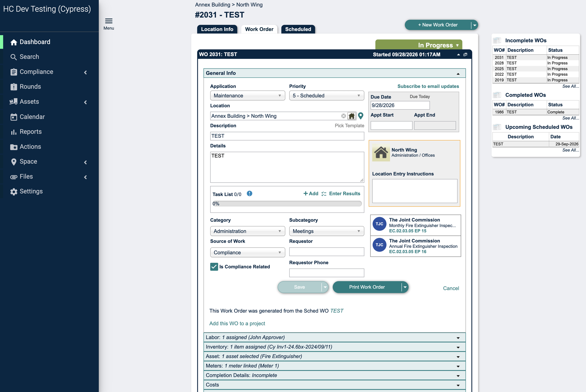Switch to the Scheduled tab
The width and height of the screenshot is (586, 392).
point(298,29)
